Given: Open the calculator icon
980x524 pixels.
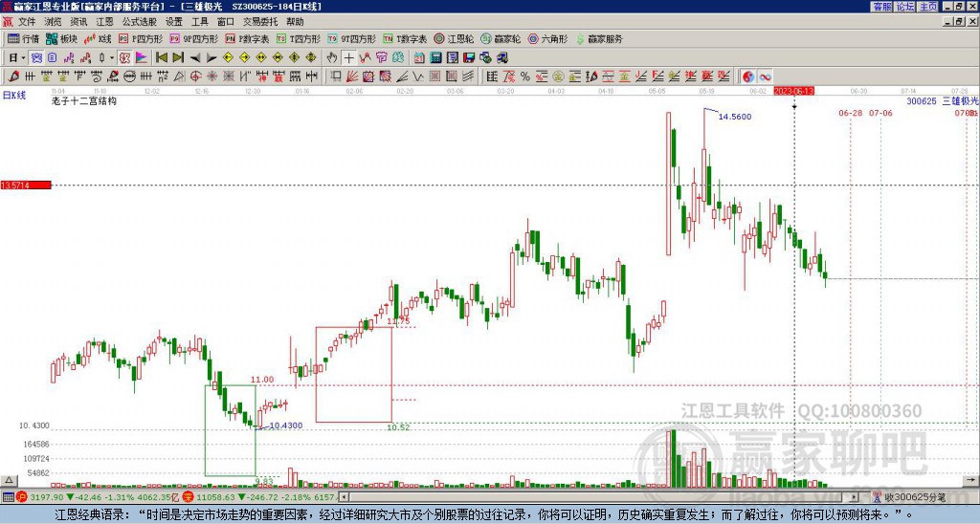Looking at the screenshot, I should point(435,57).
